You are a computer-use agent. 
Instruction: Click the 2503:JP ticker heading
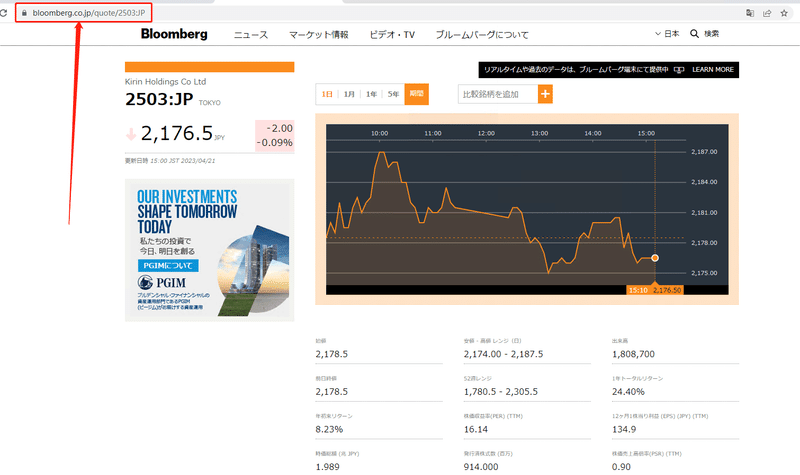tap(159, 99)
